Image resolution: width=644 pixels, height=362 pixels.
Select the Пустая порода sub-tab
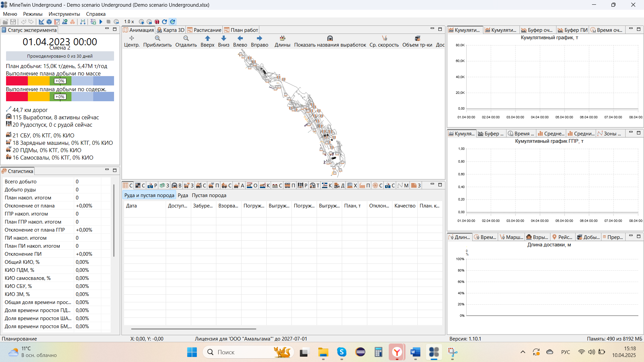209,195
